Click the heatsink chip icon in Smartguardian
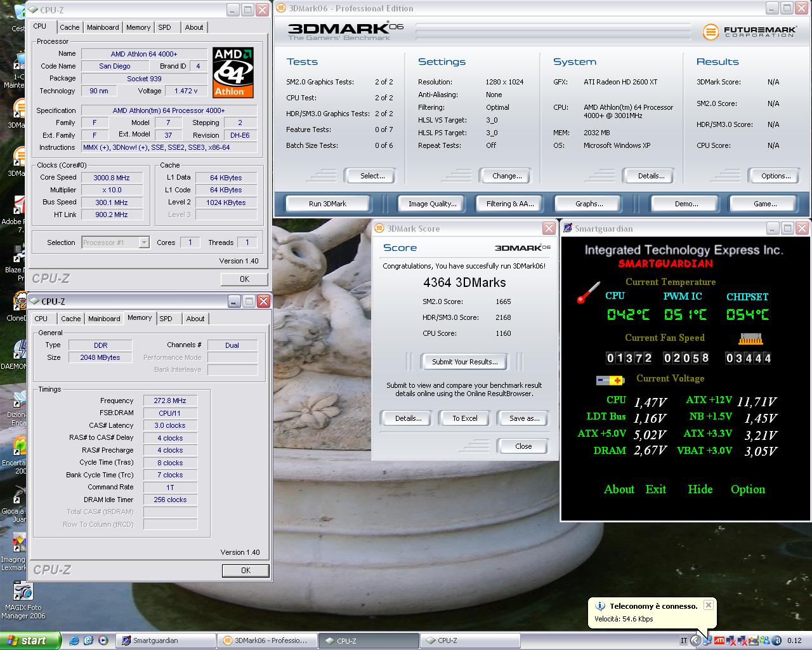The width and height of the screenshot is (812, 650). pyautogui.click(x=750, y=338)
